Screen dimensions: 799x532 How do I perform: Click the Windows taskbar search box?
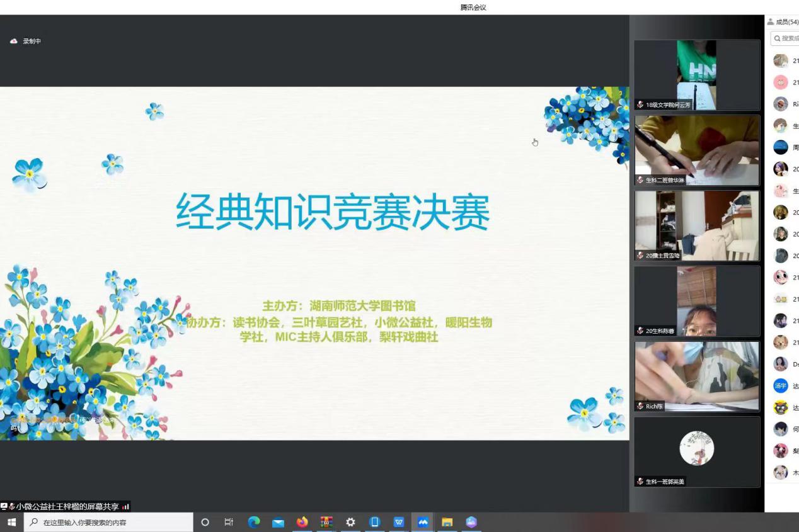[108, 522]
